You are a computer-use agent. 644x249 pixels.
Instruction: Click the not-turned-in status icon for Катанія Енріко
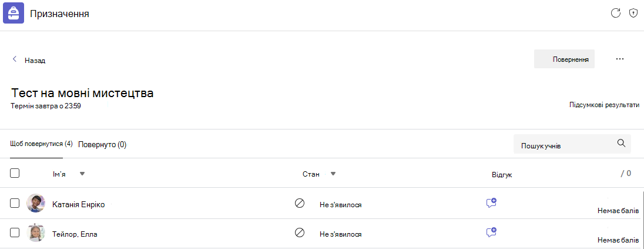pos(300,203)
